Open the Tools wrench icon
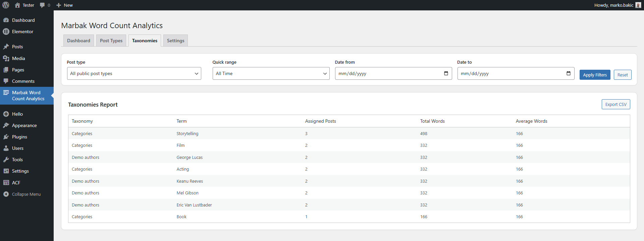 click(x=6, y=160)
